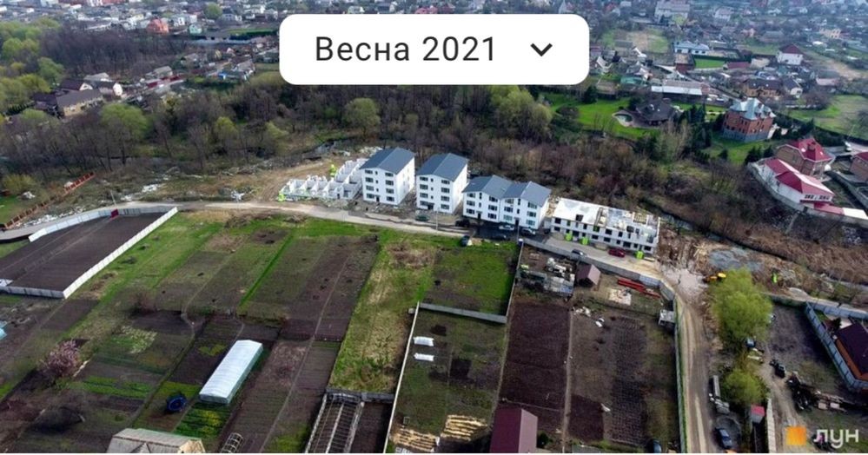The width and height of the screenshot is (868, 455).
Task: Click the unfinished flat-roof building under construction
Action: (x=604, y=225)
